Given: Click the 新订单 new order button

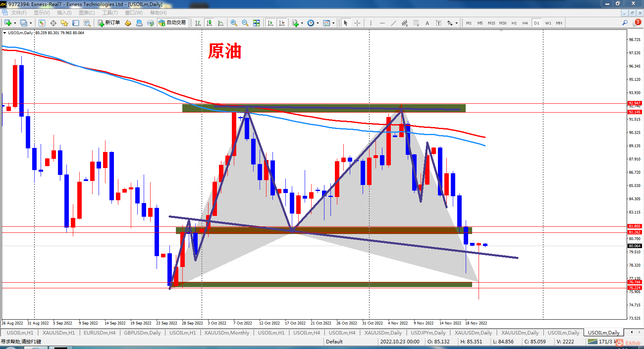Looking at the screenshot, I should pyautogui.click(x=109, y=23).
